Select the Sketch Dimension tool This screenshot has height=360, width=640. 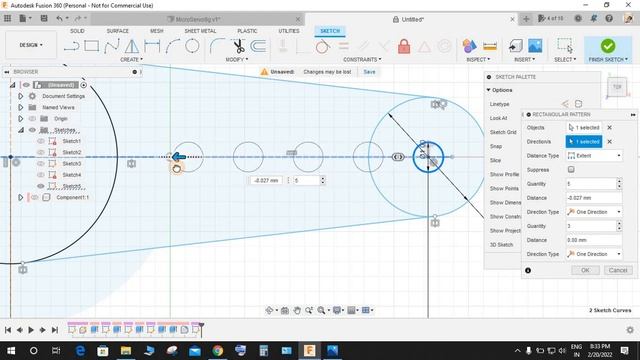(152, 46)
